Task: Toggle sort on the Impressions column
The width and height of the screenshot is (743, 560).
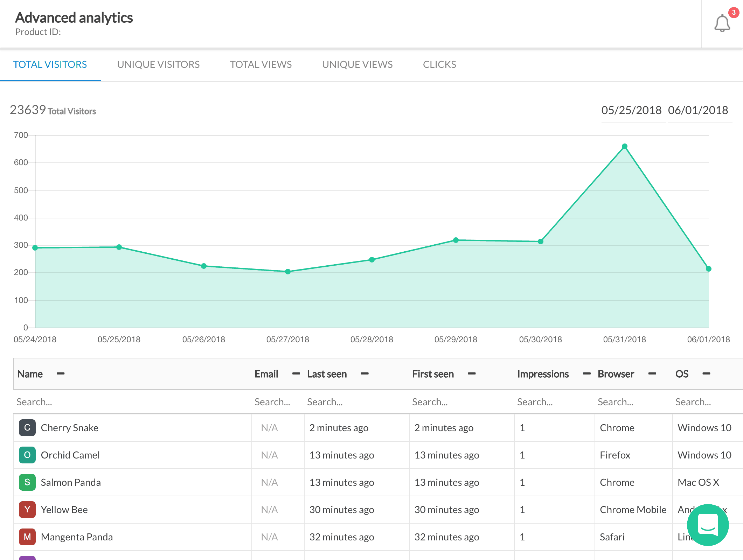Action: 587,374
